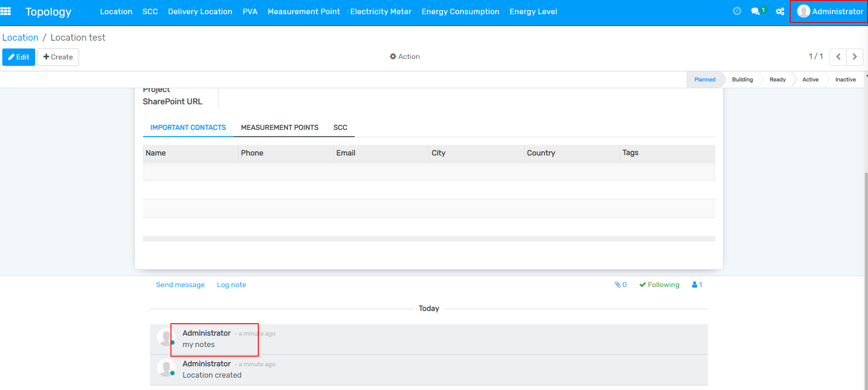Click the Edit button
The image size is (868, 390).
point(19,57)
